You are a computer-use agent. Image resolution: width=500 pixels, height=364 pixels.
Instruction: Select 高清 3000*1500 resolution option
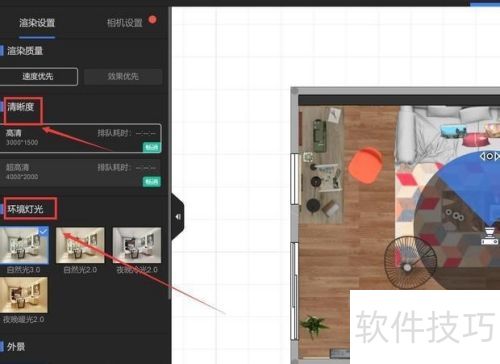80,138
